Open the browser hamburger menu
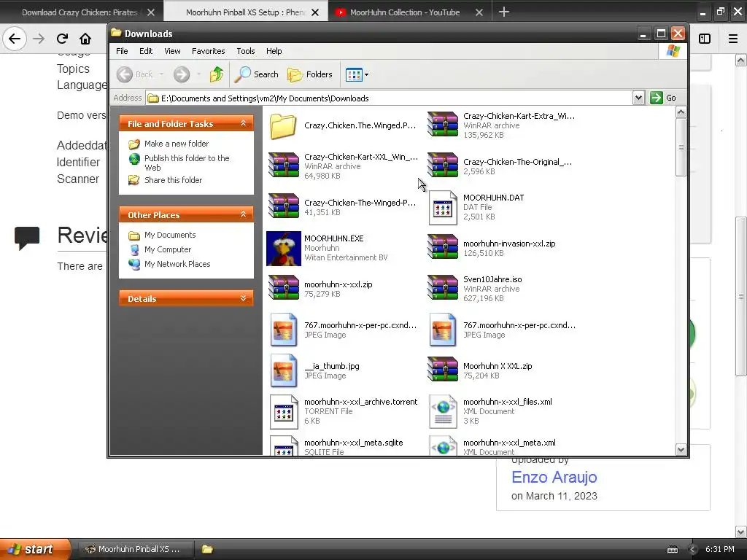This screenshot has width=747, height=560. (733, 39)
